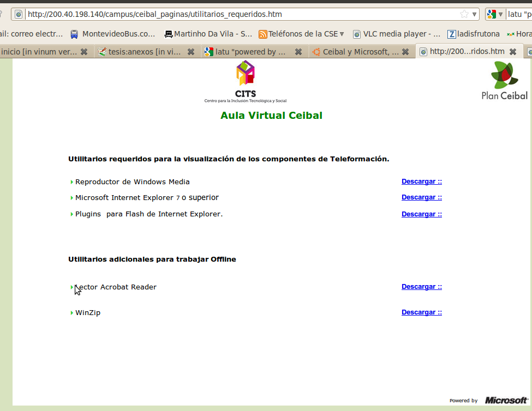532x411 pixels.
Task: Download Microsoft Internet Explorer 7 via Descargar link
Action: tap(421, 197)
